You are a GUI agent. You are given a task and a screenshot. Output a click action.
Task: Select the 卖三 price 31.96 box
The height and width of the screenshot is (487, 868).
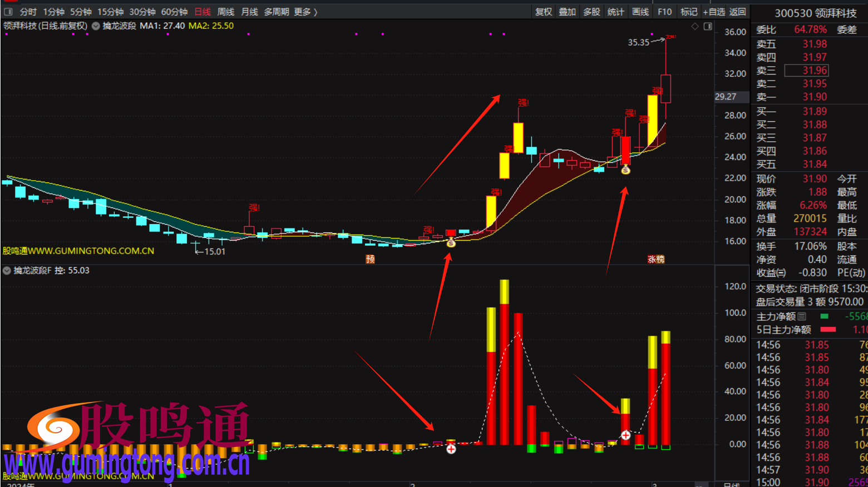(806, 71)
